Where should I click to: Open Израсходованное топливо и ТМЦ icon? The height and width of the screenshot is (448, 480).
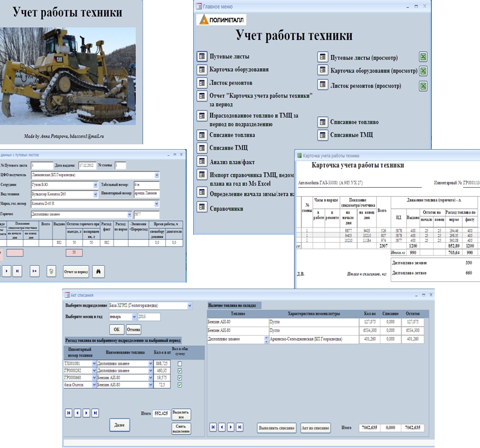click(x=202, y=116)
